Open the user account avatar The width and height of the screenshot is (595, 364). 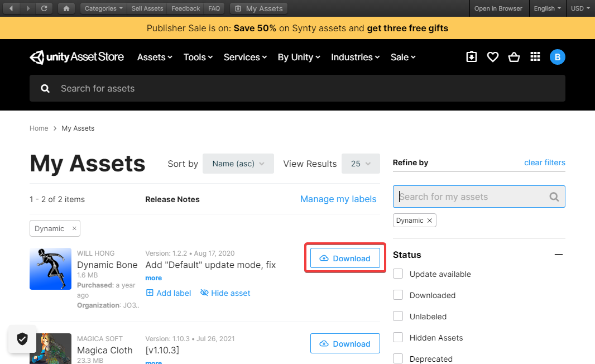(557, 56)
